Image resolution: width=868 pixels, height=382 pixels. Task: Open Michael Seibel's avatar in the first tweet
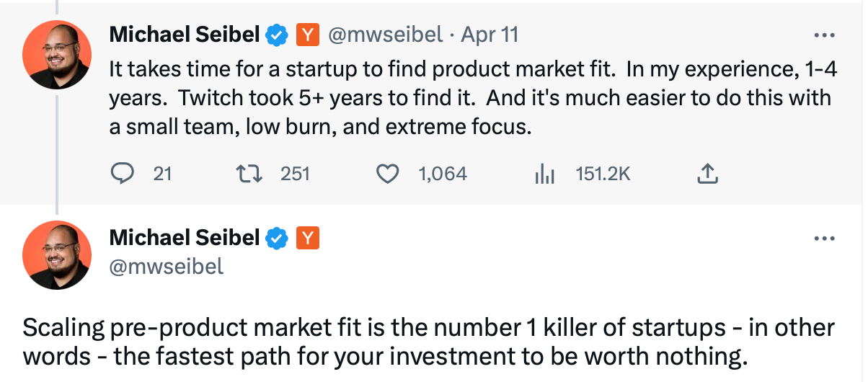click(x=57, y=55)
